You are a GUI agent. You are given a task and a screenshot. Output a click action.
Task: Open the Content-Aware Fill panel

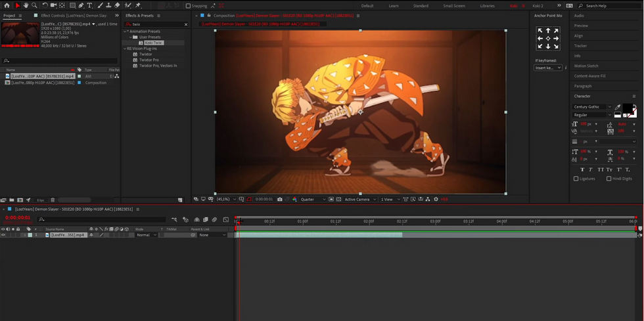pyautogui.click(x=589, y=76)
